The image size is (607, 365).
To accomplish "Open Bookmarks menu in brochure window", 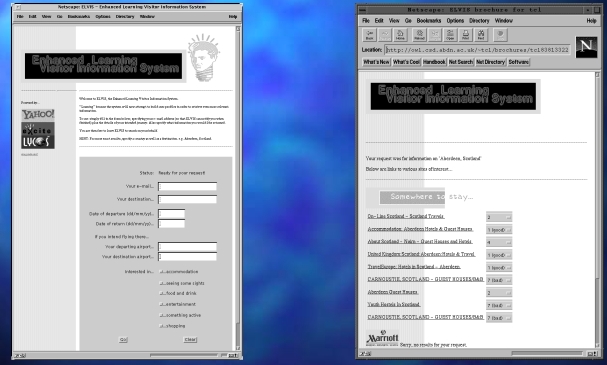I will [429, 21].
